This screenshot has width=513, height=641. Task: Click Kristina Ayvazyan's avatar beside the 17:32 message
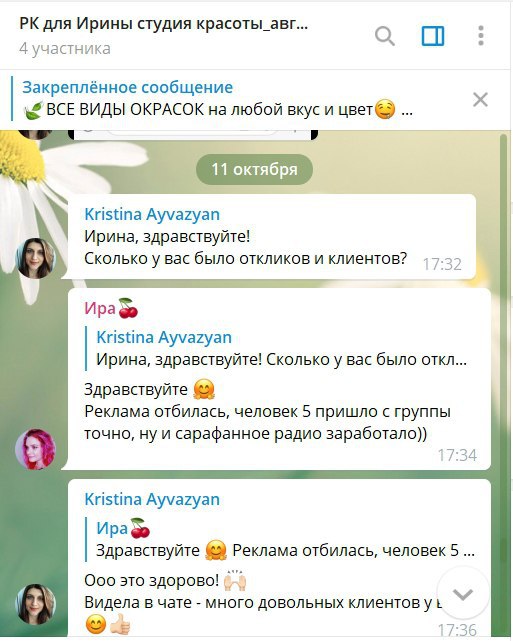[x=36, y=258]
